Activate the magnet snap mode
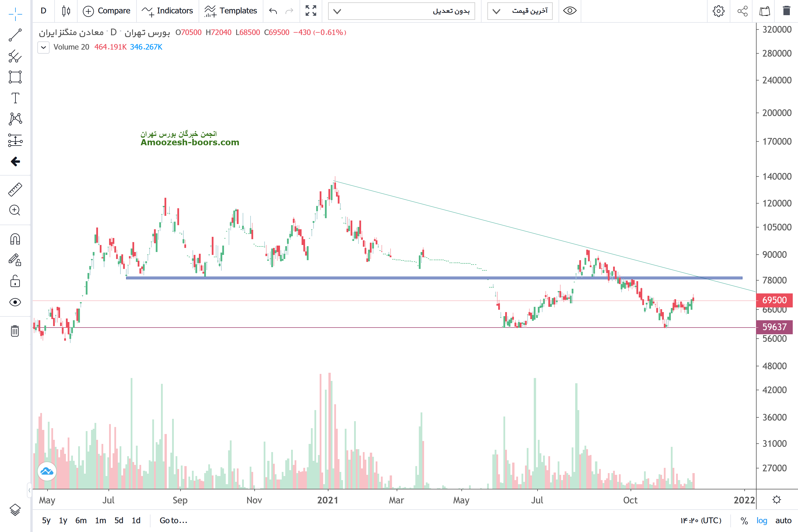The width and height of the screenshot is (798, 532). (x=15, y=239)
